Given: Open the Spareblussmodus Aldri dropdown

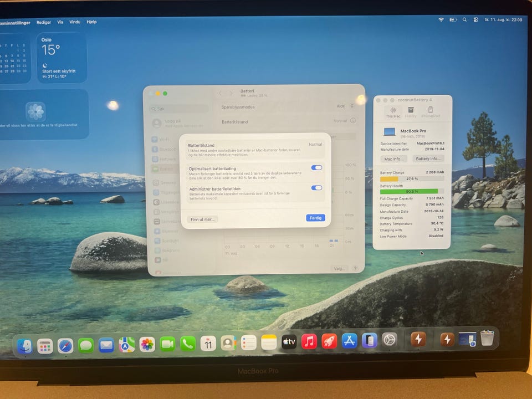Looking at the screenshot, I should coord(345,106).
